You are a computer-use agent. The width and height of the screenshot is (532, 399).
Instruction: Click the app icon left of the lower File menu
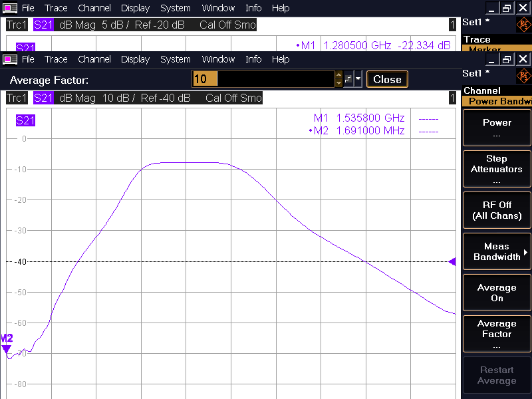point(10,59)
